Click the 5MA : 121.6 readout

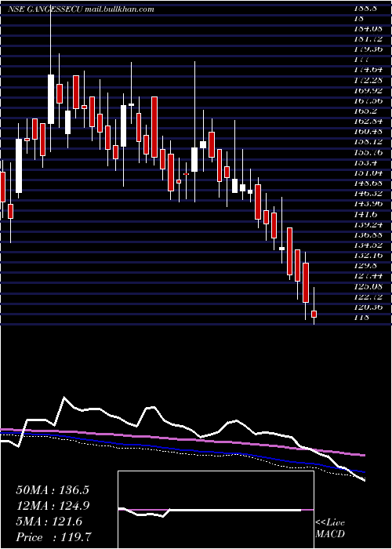click(x=49, y=522)
